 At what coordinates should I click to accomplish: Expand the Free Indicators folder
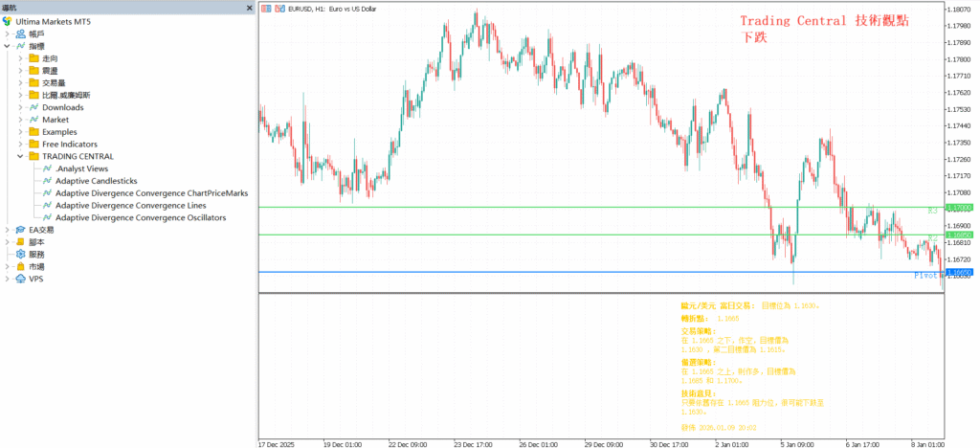coord(21,144)
